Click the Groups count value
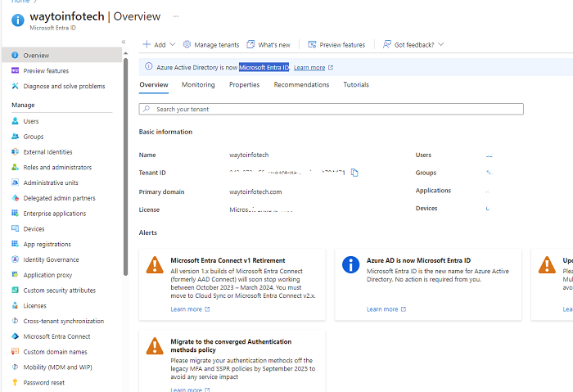 pos(490,173)
